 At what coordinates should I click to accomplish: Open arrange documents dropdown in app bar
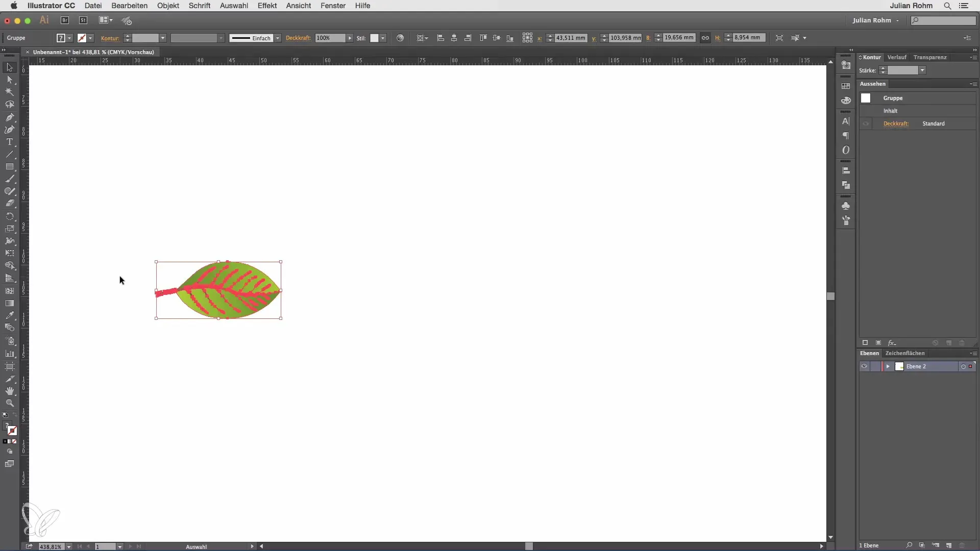click(106, 20)
